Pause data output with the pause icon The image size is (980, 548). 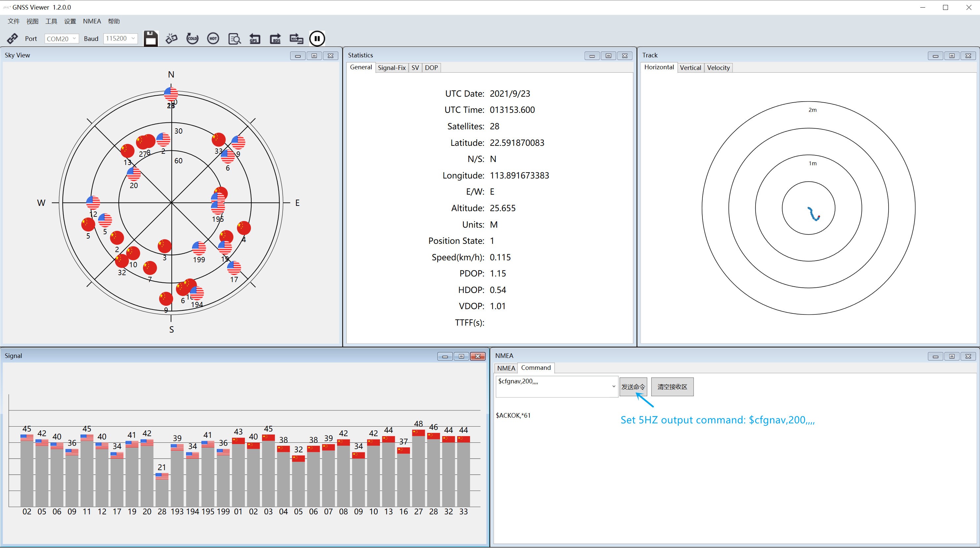pos(317,38)
